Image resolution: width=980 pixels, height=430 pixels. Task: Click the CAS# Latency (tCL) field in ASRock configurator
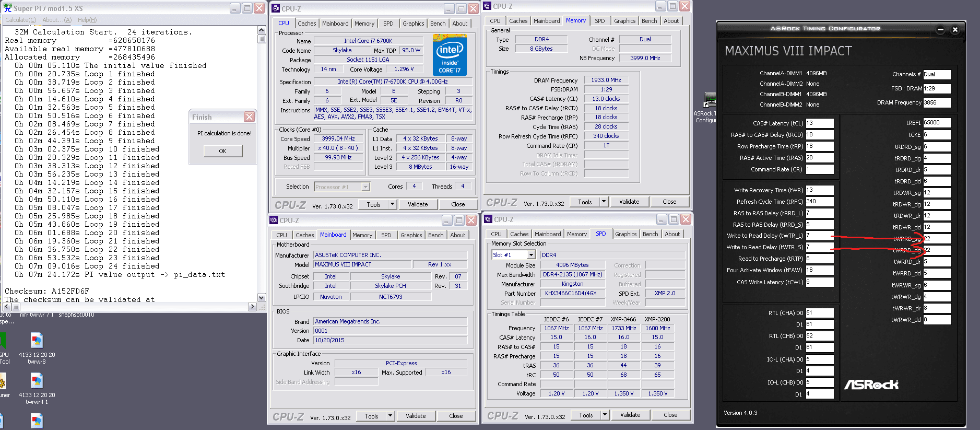820,123
